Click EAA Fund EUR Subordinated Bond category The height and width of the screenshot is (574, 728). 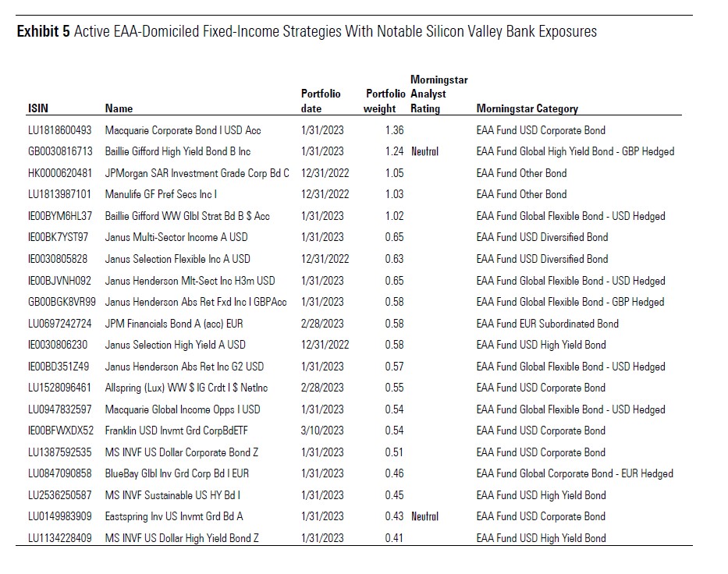(x=547, y=324)
